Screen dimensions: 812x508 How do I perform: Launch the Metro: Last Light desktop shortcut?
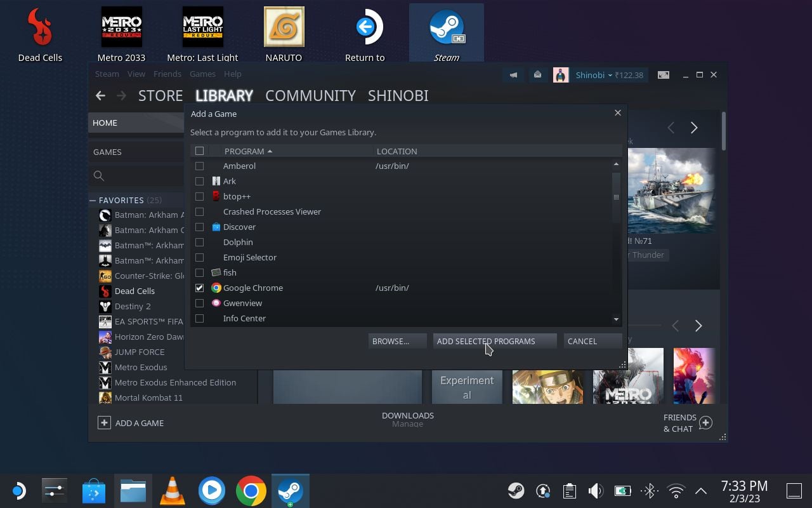(202, 35)
